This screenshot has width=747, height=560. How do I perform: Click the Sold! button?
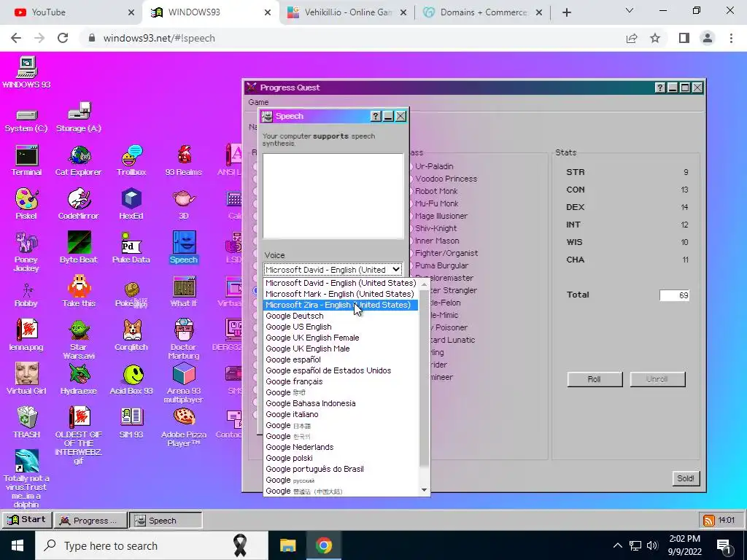click(686, 478)
